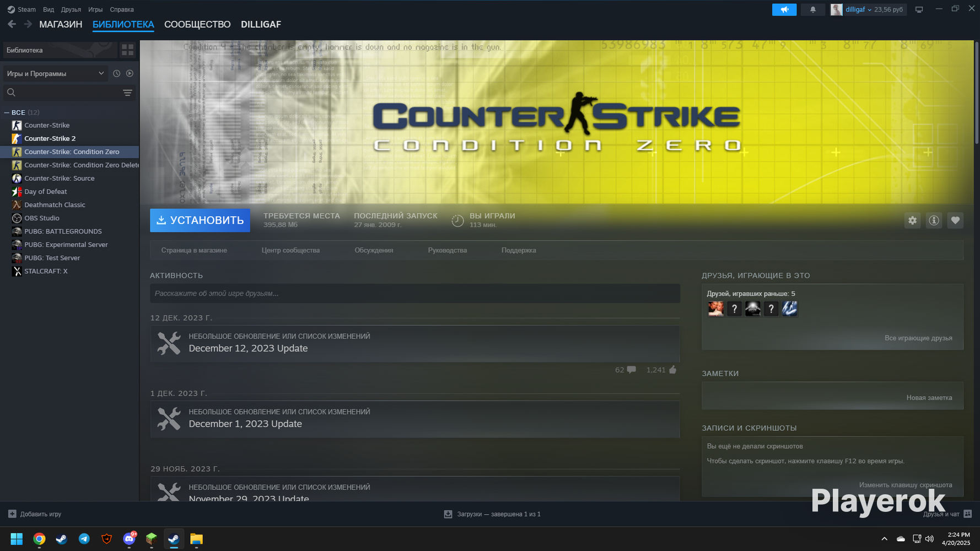Open Telegram from the taskbar

tap(84, 539)
